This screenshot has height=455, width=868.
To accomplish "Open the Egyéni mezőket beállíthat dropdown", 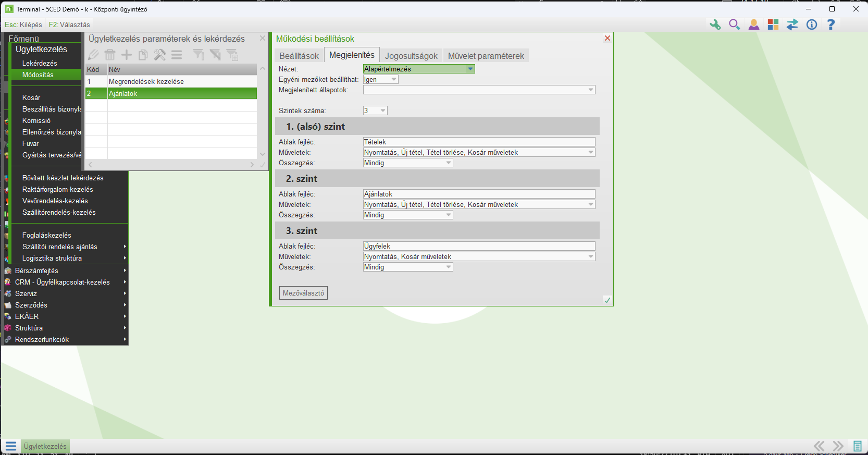I will [x=394, y=79].
